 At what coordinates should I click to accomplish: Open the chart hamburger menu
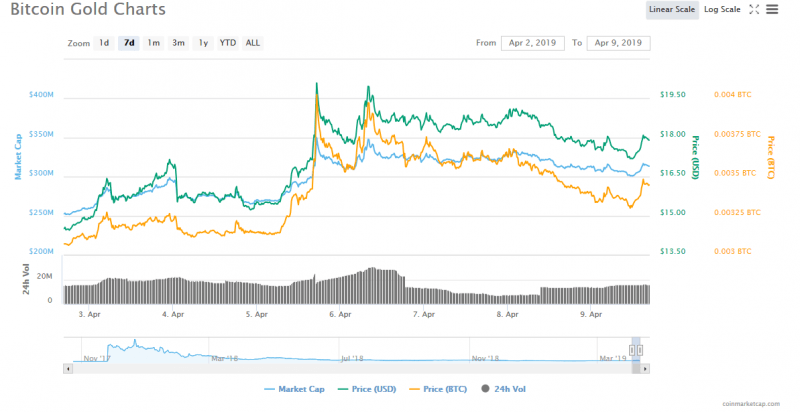(x=771, y=10)
